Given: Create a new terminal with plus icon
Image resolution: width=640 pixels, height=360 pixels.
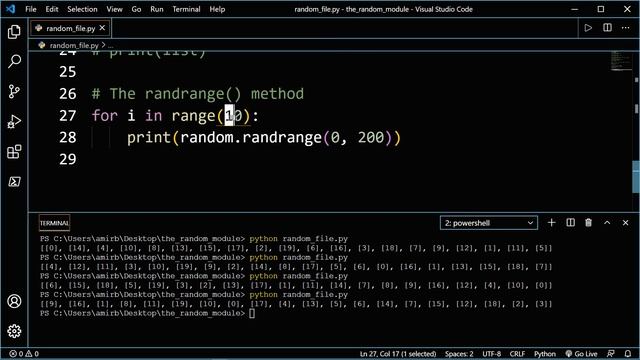Looking at the screenshot, I should click(551, 222).
